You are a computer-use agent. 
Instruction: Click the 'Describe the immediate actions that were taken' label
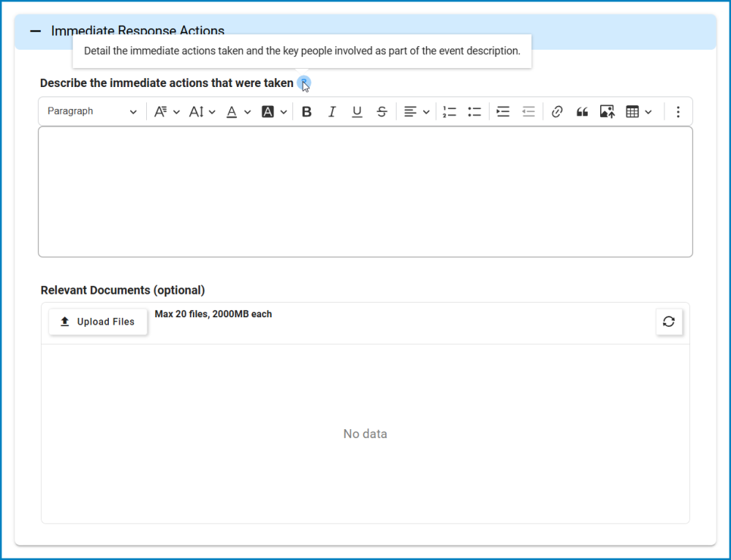167,83
